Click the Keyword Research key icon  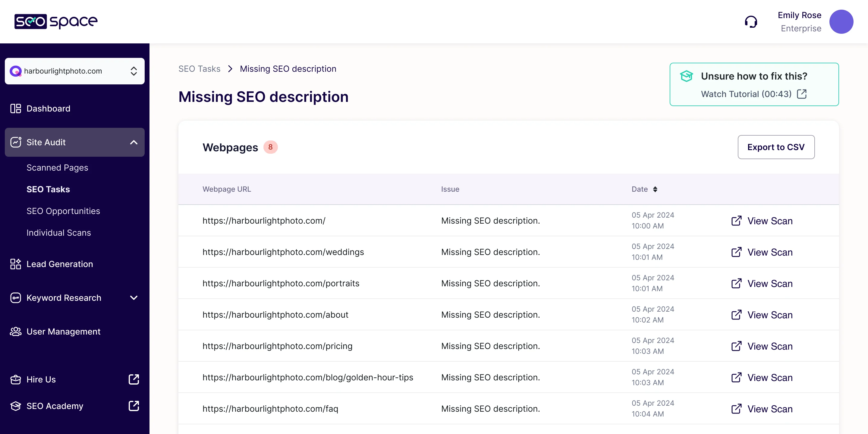pyautogui.click(x=15, y=297)
